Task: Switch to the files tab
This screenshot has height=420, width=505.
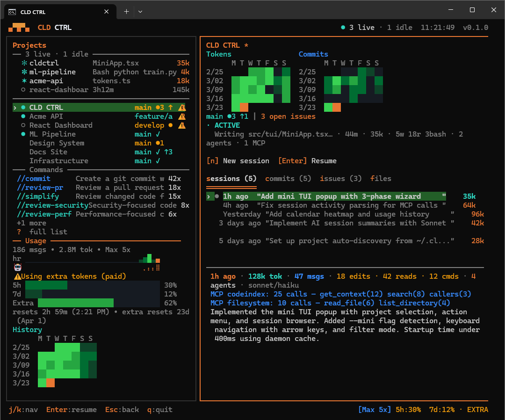Action: [x=381, y=179]
